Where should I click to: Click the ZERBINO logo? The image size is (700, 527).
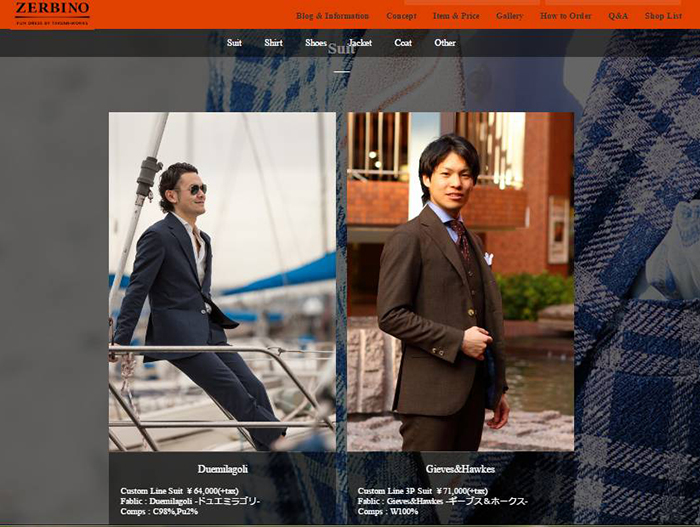tap(53, 12)
